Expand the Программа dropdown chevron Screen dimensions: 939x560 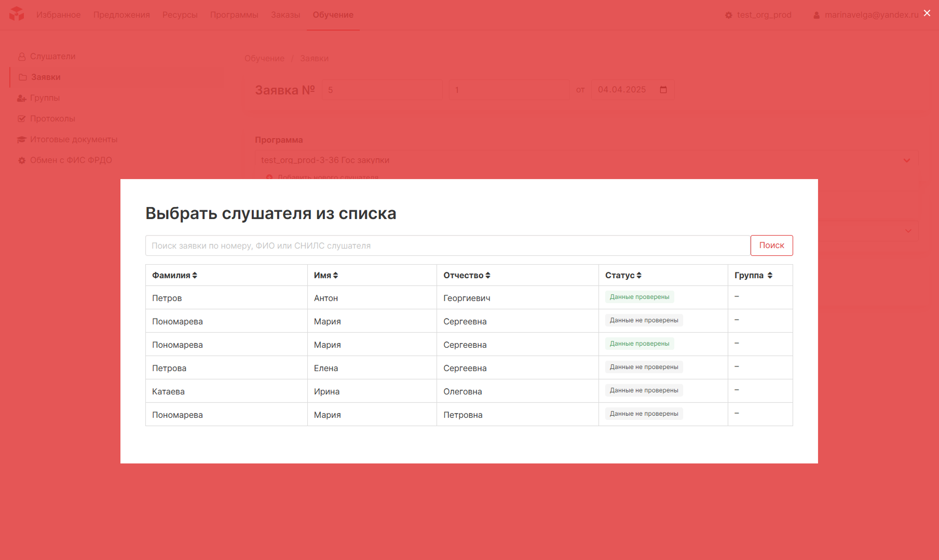(x=907, y=160)
